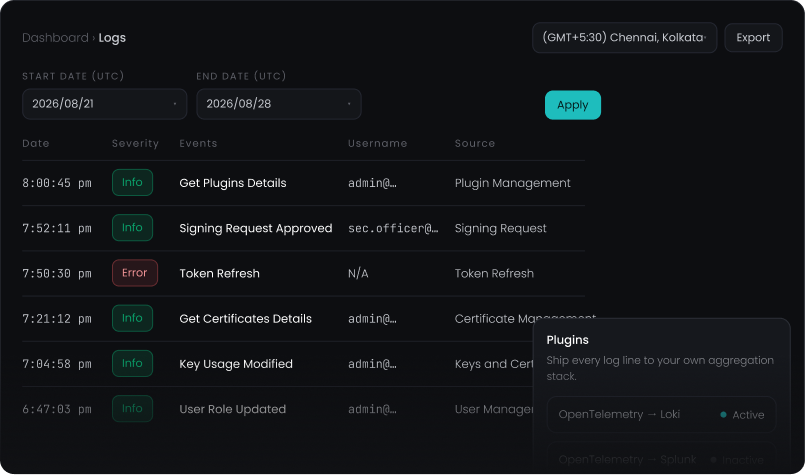
Task: Click the Active status of Loki plugin
Action: pyautogui.click(x=742, y=414)
